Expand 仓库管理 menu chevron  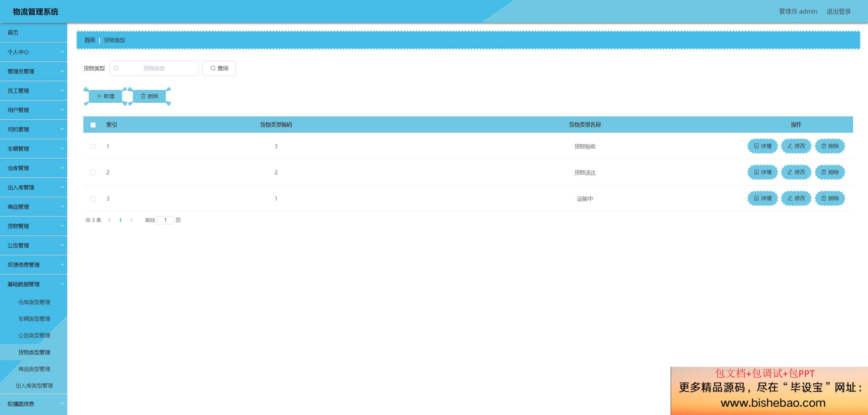pos(62,168)
